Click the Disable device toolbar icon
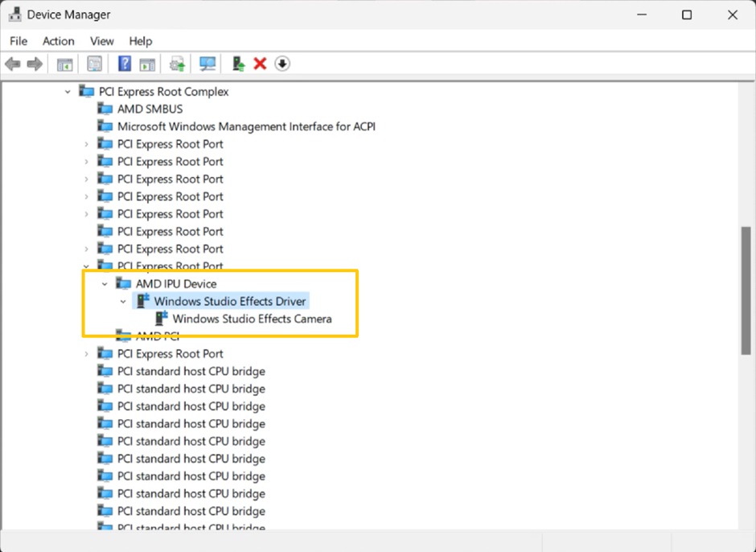This screenshot has width=756, height=552. pyautogui.click(x=281, y=64)
